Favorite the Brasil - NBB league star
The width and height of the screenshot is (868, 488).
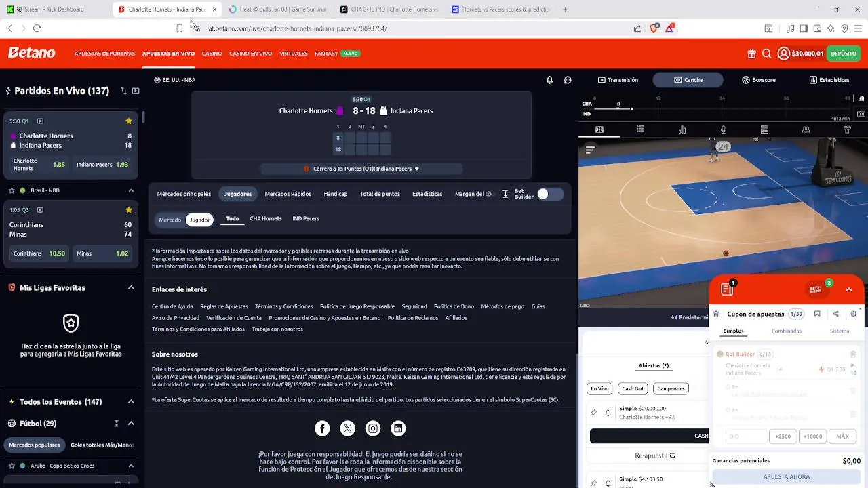coord(12,190)
